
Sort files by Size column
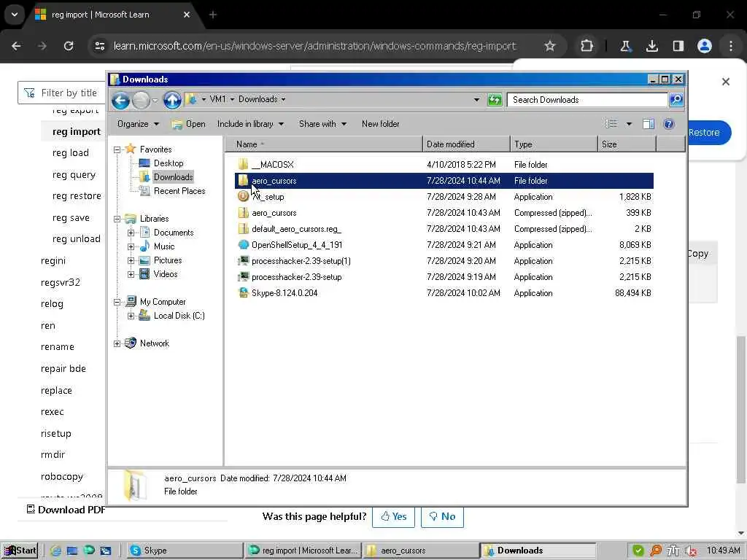tap(627, 144)
